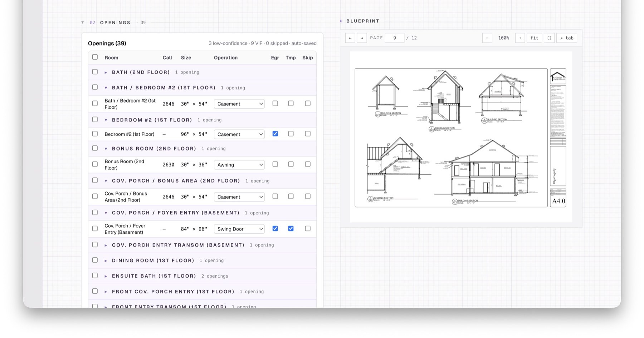Uncheck egress for Bedroom #2 (1st Floor)
This screenshot has width=644, height=338.
pos(275,134)
